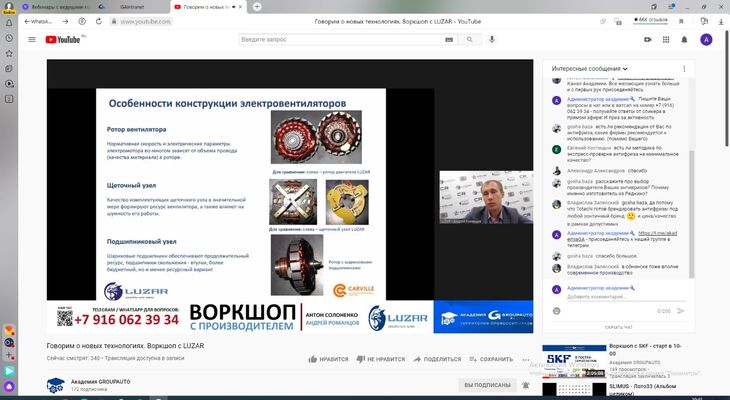
Task: Open the YouTube apps grid
Action: point(666,40)
